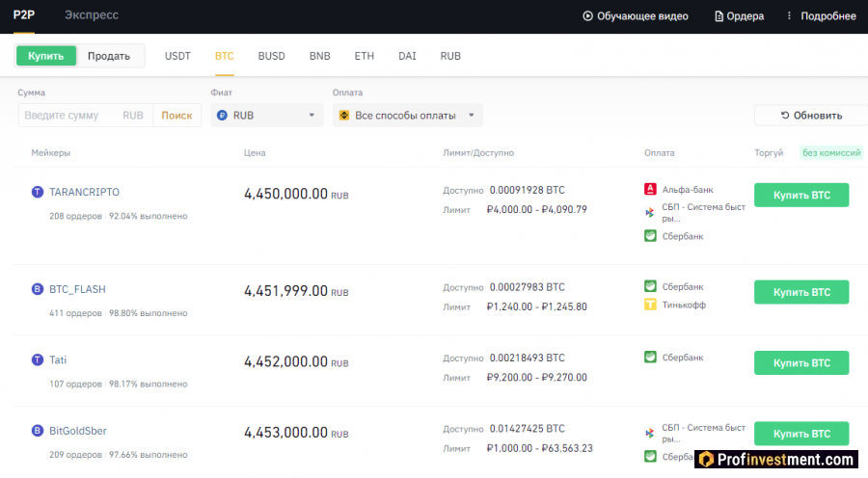Screen dimensions: 868x478
Task: Click the price 4,452,000.00 RUB
Action: (296, 361)
